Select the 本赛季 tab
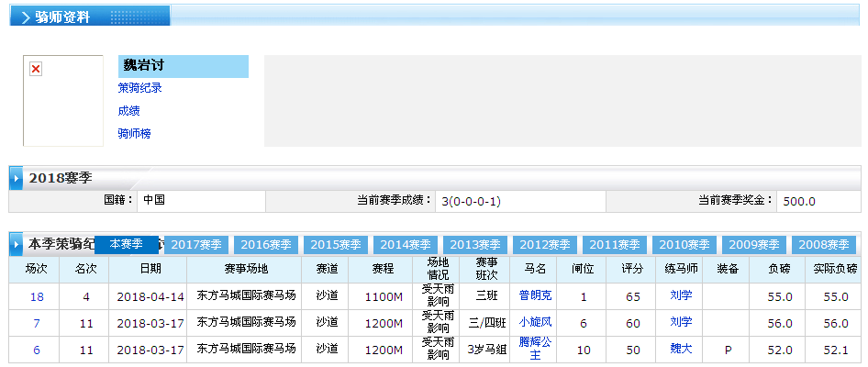 pos(127,244)
